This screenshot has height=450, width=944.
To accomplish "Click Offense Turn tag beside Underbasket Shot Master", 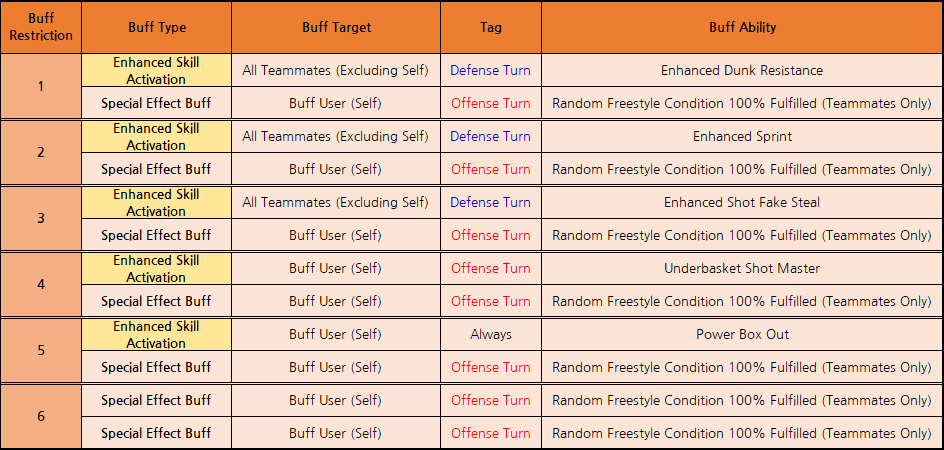I will pos(491,269).
